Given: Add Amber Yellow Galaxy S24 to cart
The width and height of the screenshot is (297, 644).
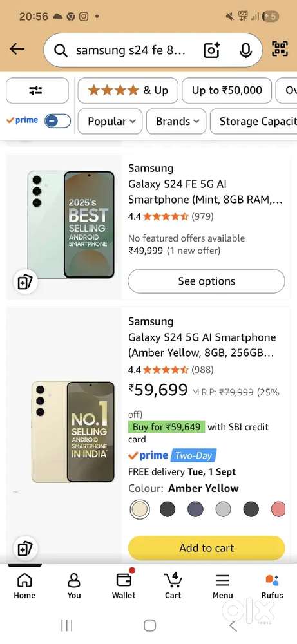Looking at the screenshot, I should pos(206,548).
